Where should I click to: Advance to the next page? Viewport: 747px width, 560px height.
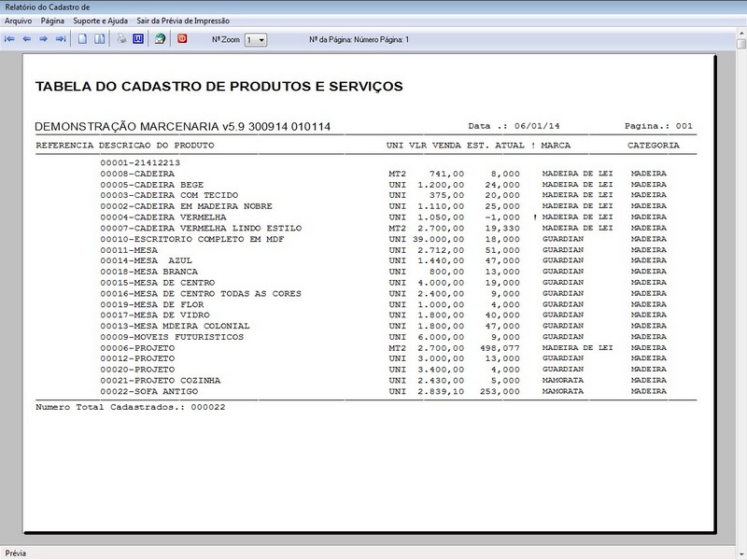pos(45,37)
